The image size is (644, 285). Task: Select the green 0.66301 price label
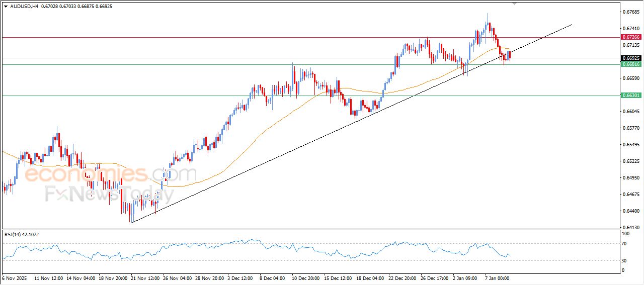coord(631,96)
